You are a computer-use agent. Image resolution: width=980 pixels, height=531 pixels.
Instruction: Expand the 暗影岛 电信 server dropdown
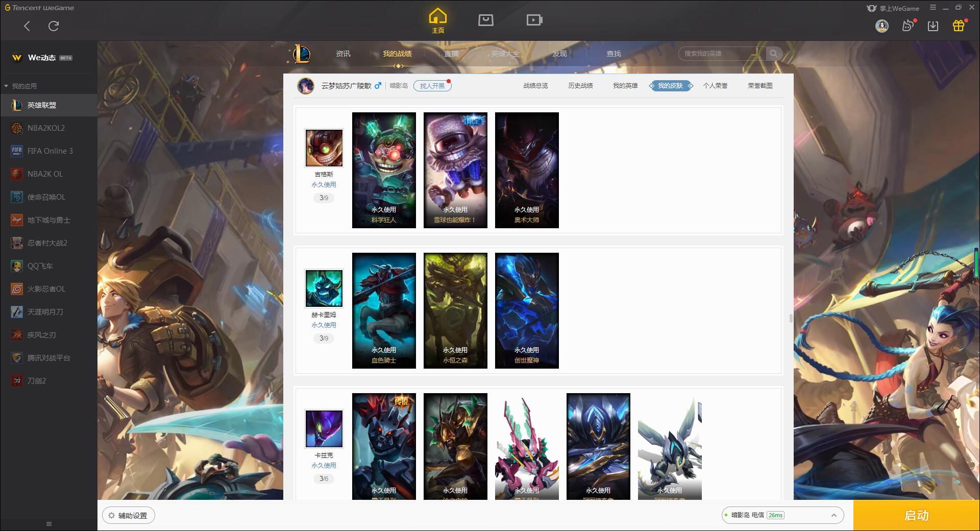pos(782,515)
